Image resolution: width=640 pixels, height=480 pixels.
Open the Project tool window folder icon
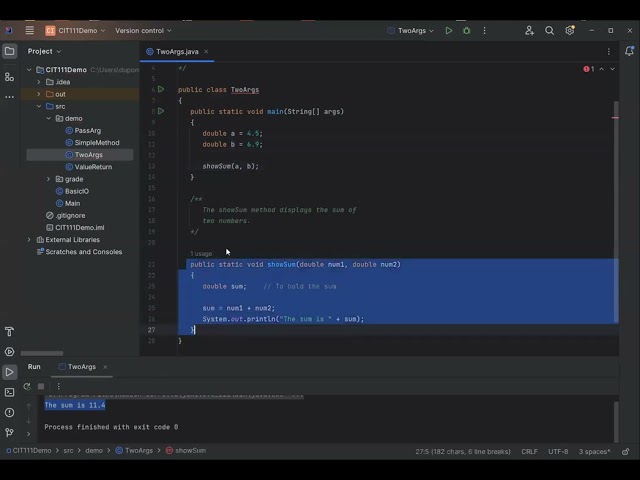coord(9,51)
